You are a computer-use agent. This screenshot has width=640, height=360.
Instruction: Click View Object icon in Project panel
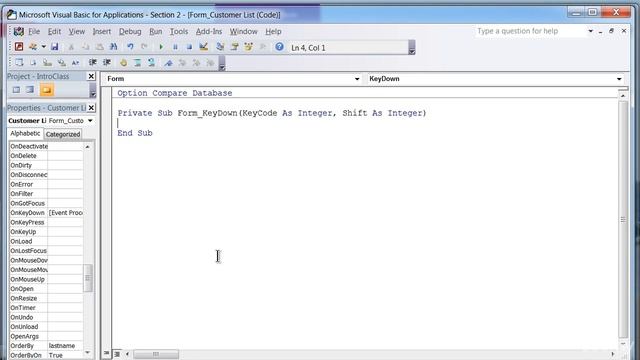click(30, 90)
